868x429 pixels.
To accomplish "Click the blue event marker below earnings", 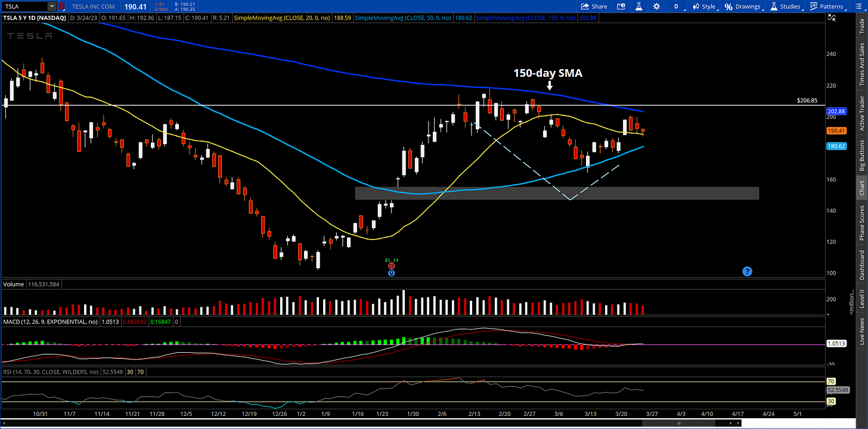I will (x=392, y=273).
